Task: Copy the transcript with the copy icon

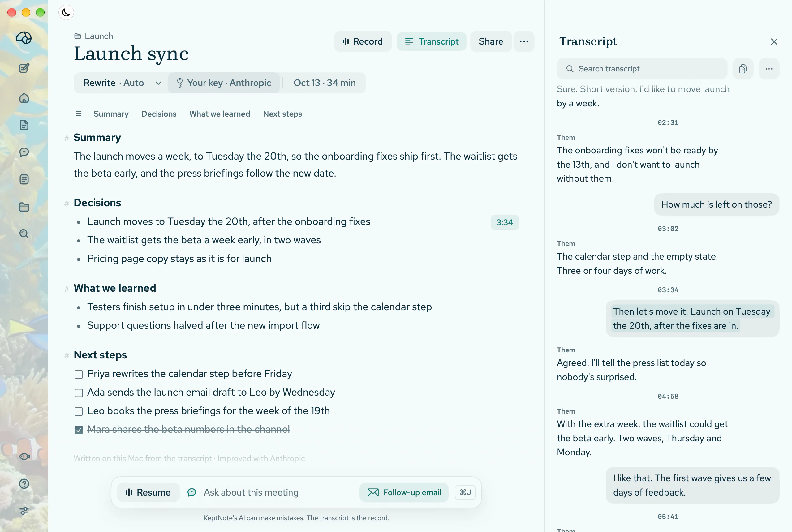Action: click(x=743, y=69)
